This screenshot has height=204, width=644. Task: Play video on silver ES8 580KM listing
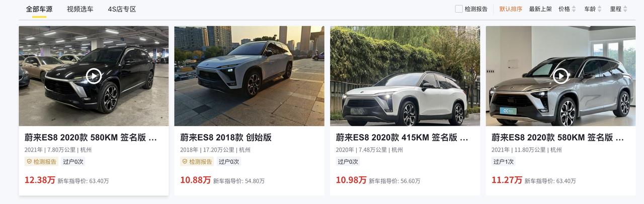tap(561, 76)
